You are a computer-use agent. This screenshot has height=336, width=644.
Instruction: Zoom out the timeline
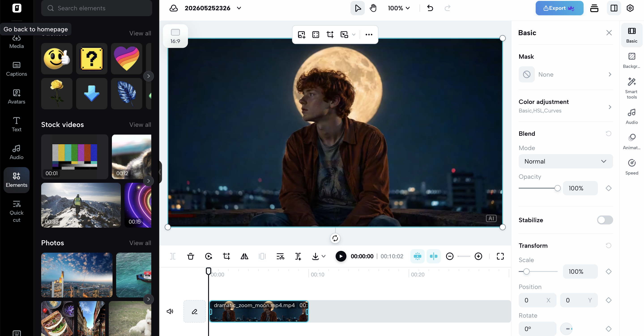pyautogui.click(x=450, y=256)
